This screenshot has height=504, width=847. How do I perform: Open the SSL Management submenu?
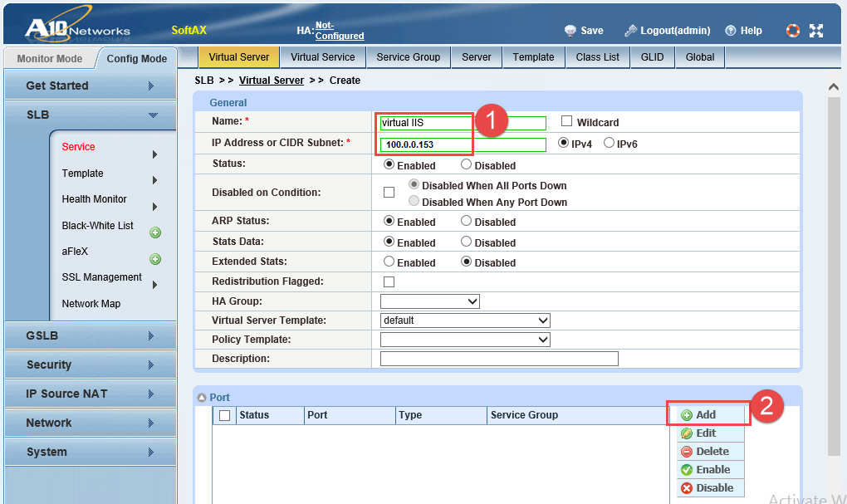point(101,277)
